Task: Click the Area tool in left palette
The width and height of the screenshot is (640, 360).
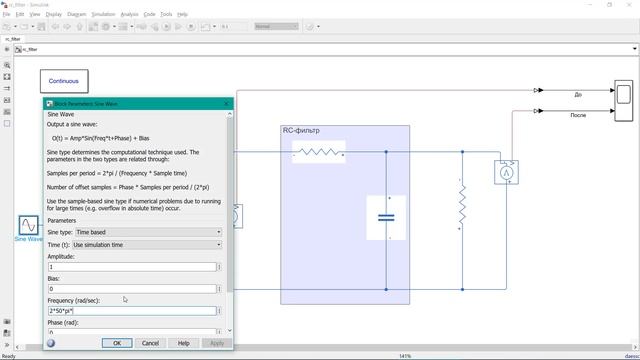Action: [x=7, y=112]
